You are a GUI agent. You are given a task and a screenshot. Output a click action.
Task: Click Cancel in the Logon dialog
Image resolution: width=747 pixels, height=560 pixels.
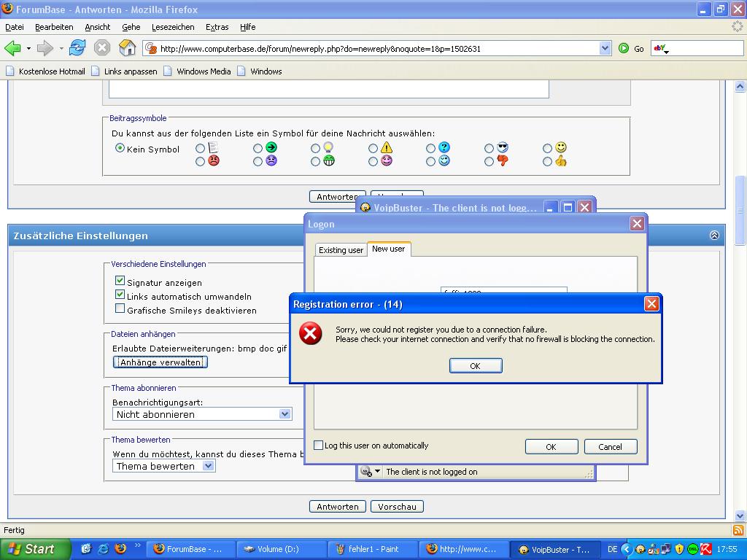point(611,447)
